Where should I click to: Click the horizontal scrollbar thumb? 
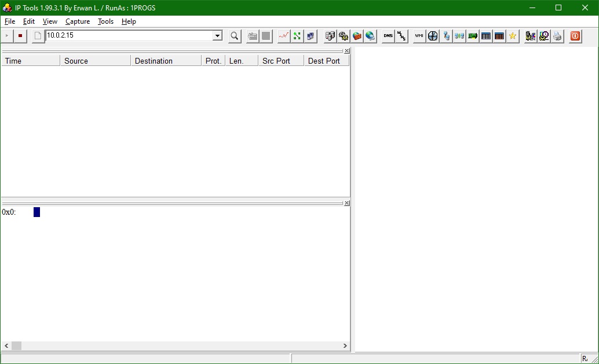coord(16,345)
